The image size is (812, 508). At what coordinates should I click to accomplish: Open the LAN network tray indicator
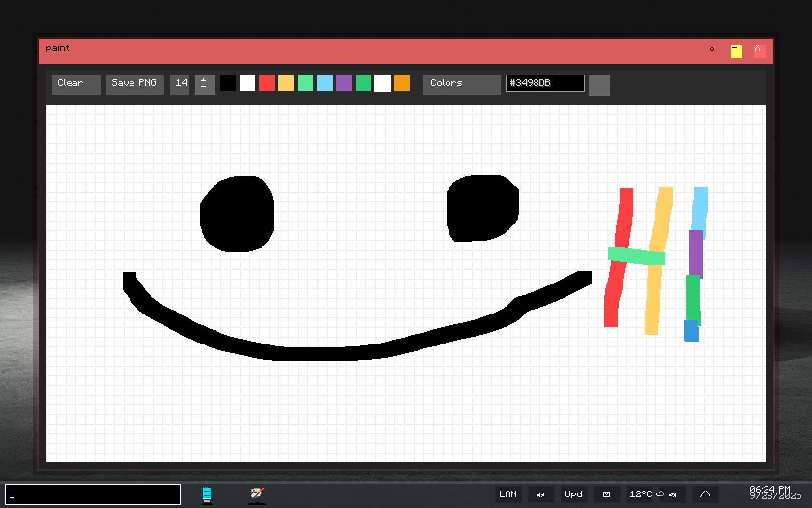507,494
